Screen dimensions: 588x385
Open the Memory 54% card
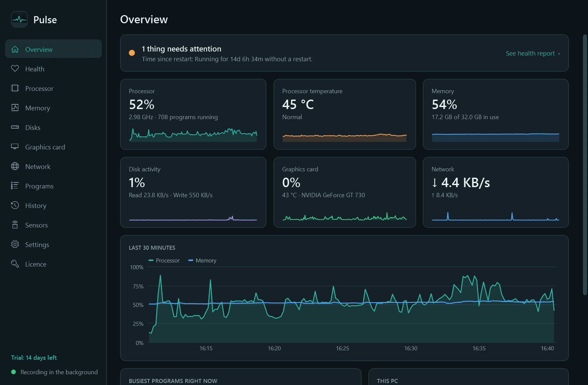pyautogui.click(x=495, y=114)
